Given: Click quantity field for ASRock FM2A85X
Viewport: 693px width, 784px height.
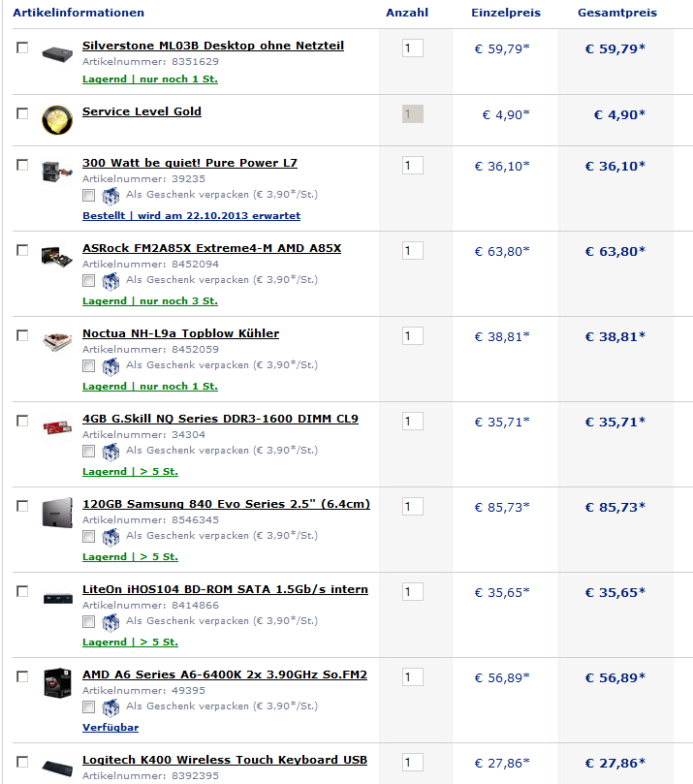Looking at the screenshot, I should pos(413,250).
